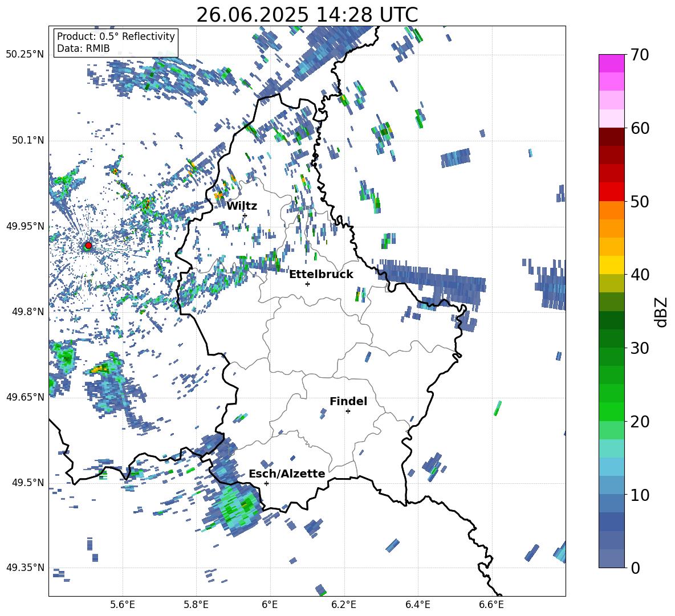The height and width of the screenshot is (616, 675).
Task: Click the dBZ colorbar label
Action: pos(662,312)
